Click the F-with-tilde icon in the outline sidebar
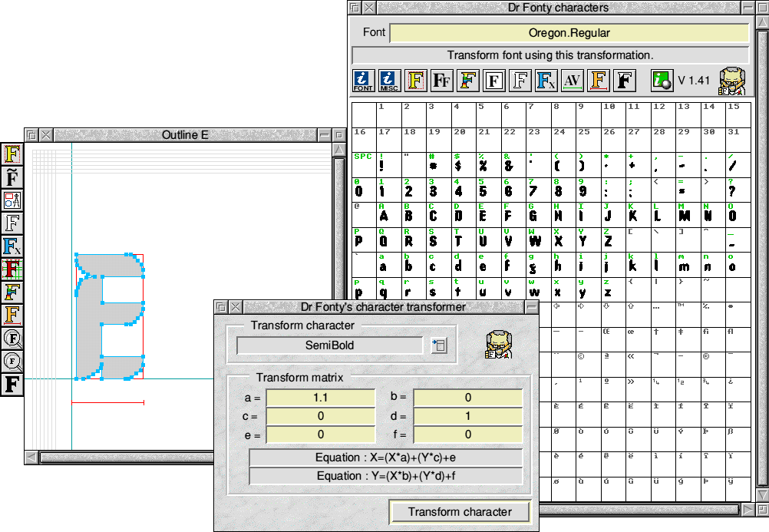769x532 pixels. pyautogui.click(x=12, y=178)
